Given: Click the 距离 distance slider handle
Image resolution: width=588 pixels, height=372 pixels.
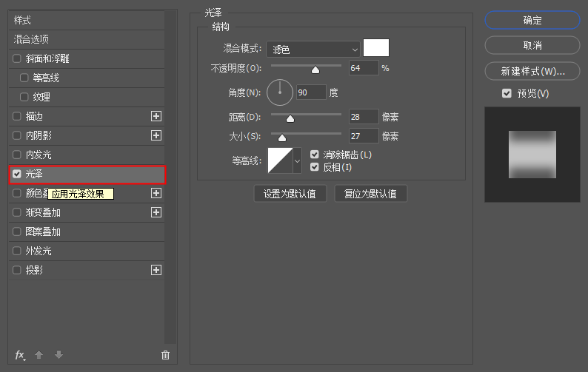Looking at the screenshot, I should (x=290, y=119).
